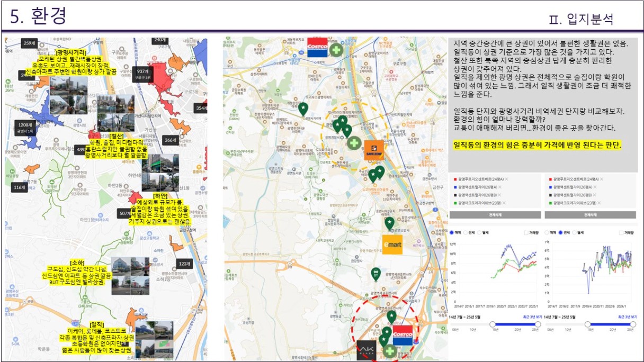The width and height of the screenshot is (644, 362).
Task: Click the 'Ⅱ. 입지분석' section label
Action: 582,20
